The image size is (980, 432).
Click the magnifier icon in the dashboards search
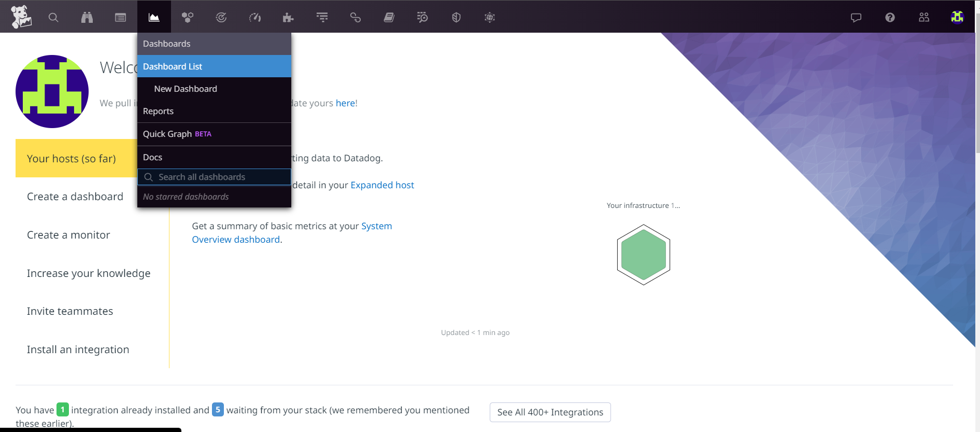148,177
